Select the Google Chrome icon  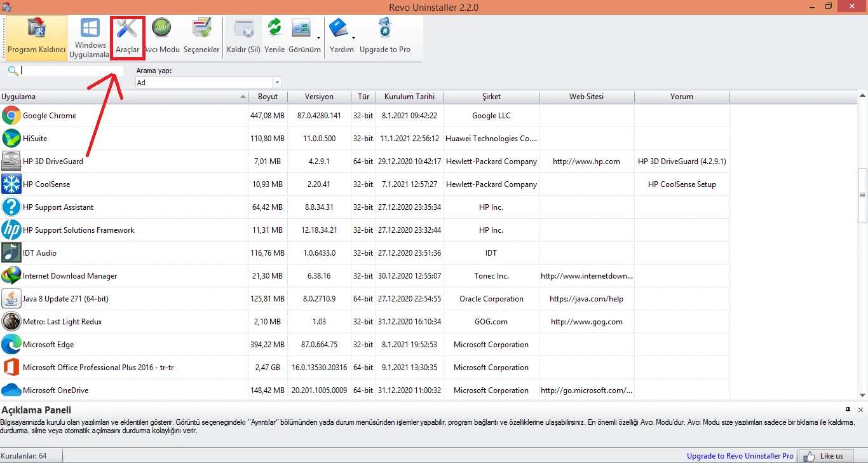(11, 116)
